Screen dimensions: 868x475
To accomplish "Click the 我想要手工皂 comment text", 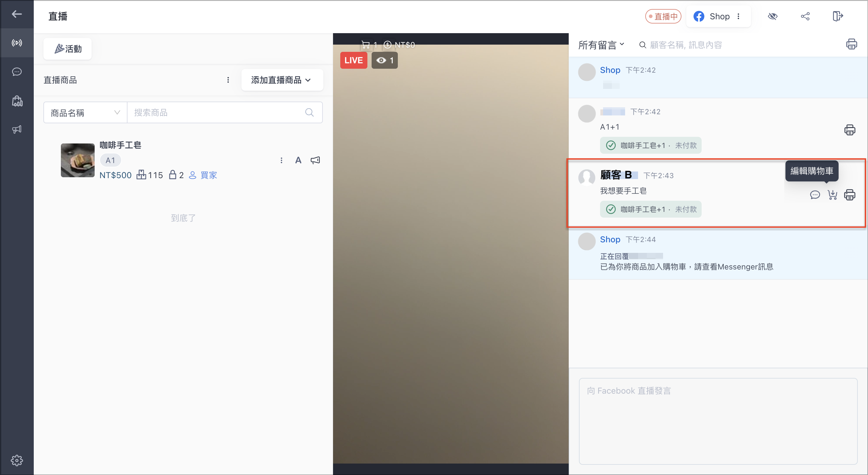I will click(x=623, y=191).
